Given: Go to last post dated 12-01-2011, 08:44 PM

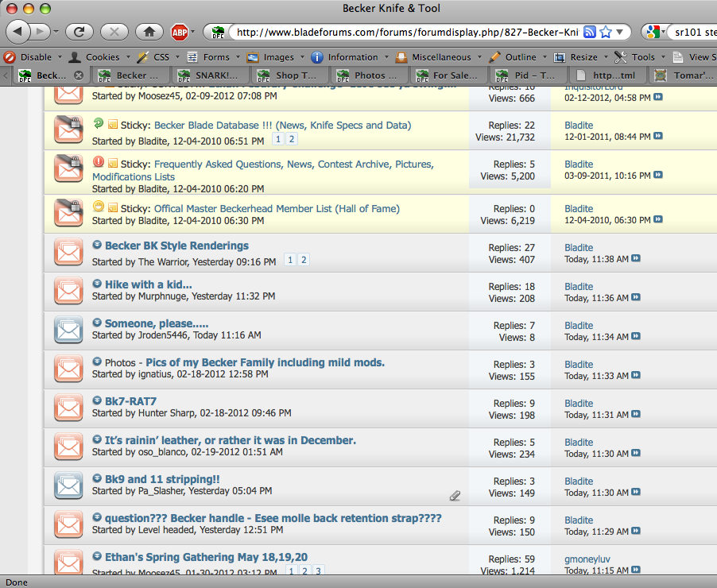Looking at the screenshot, I should point(658,136).
